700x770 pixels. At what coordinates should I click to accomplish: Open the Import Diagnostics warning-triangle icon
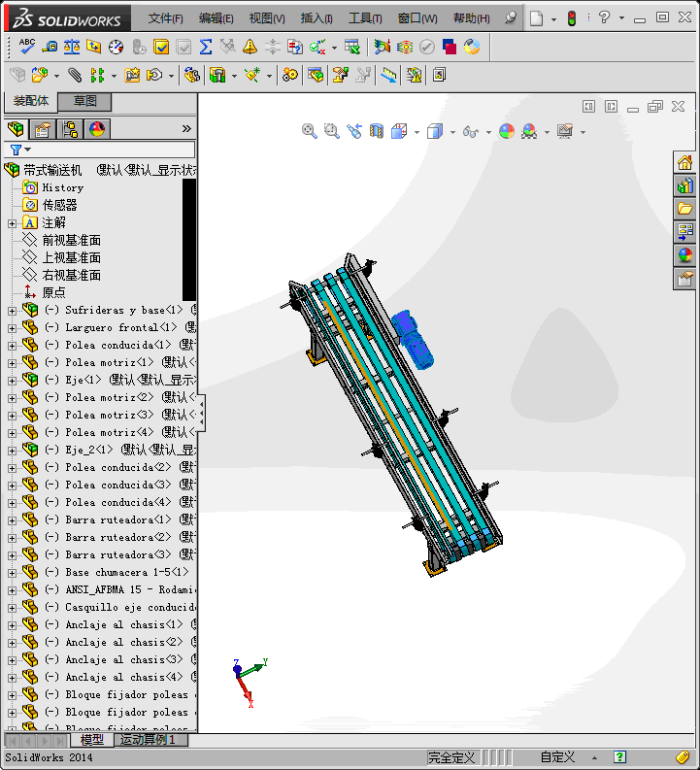pos(250,48)
